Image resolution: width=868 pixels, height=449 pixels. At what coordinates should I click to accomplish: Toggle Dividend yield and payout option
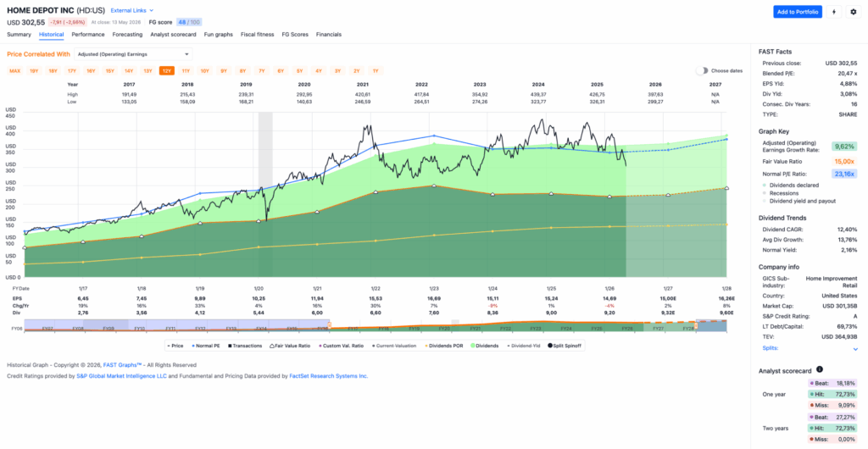(798, 202)
